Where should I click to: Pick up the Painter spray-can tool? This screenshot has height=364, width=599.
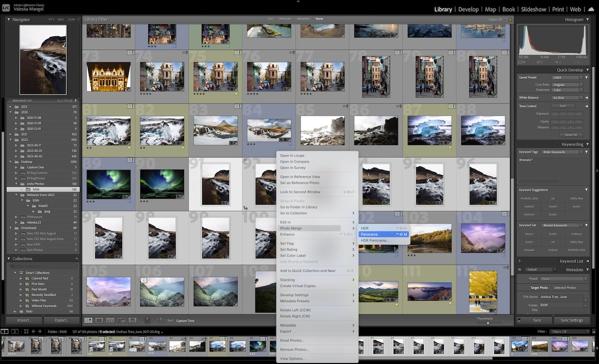(x=147, y=321)
